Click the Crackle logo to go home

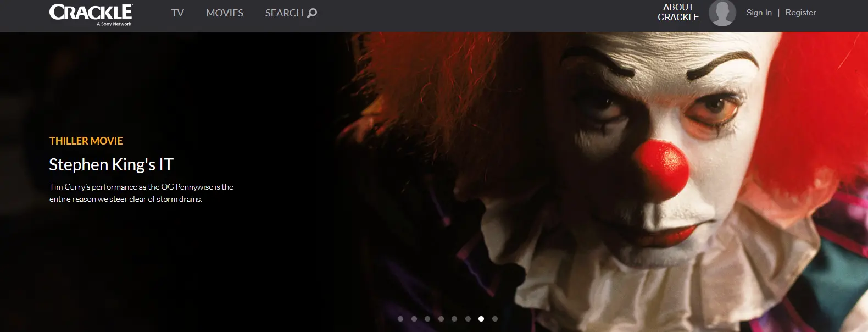[x=91, y=14]
